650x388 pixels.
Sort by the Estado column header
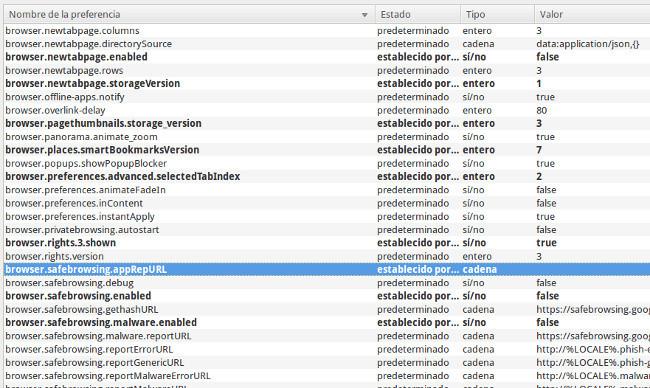pos(418,15)
